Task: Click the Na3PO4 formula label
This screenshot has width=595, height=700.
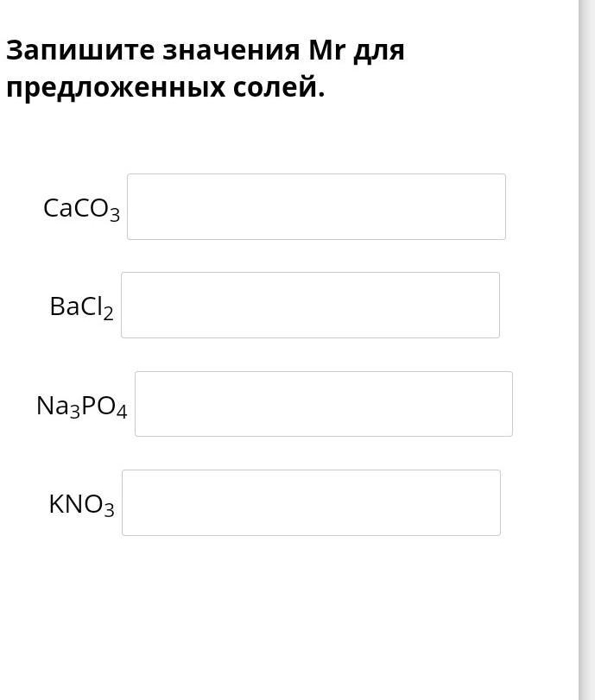Action: click(x=81, y=407)
